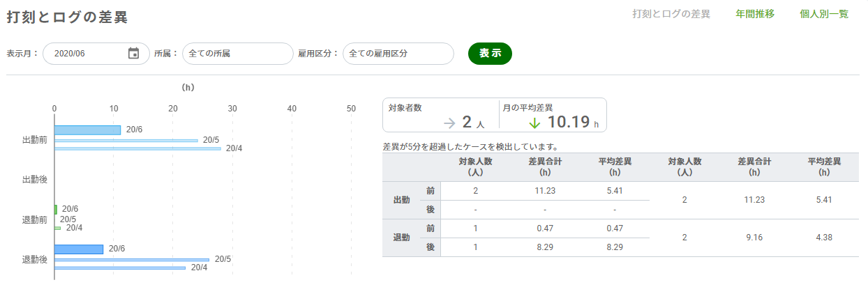Click the 退勤前 axis label
The image size is (868, 287).
(x=35, y=219)
